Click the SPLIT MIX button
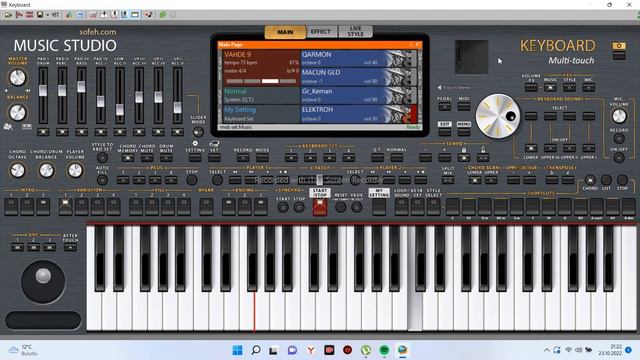The image size is (640, 360). pos(448,180)
